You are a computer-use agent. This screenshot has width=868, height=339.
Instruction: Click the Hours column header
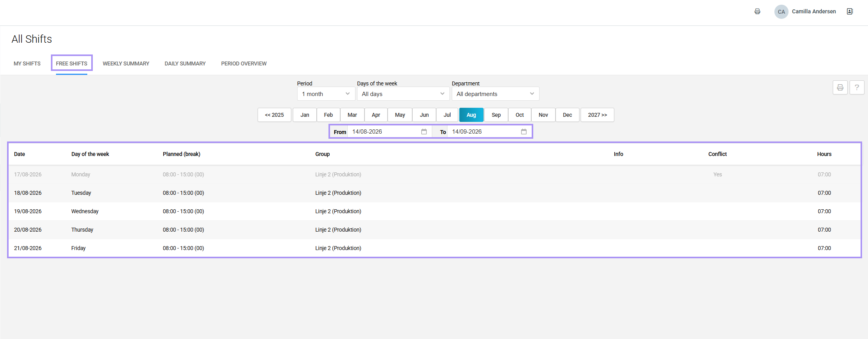tap(824, 154)
